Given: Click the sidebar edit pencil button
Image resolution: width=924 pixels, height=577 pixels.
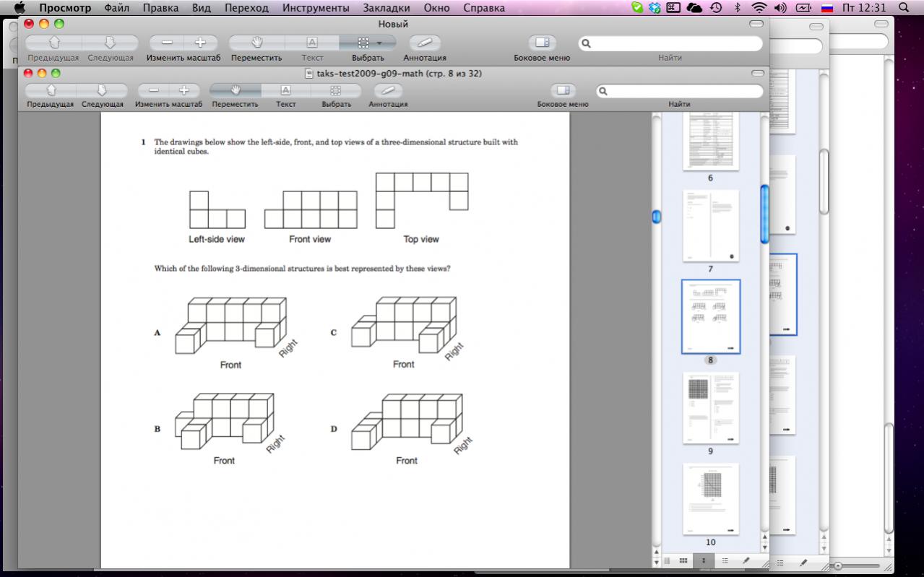Looking at the screenshot, I should (746, 561).
